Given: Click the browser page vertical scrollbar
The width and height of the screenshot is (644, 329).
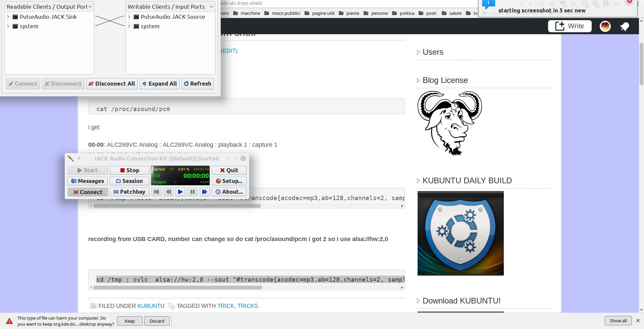Looking at the screenshot, I should click(x=641, y=64).
